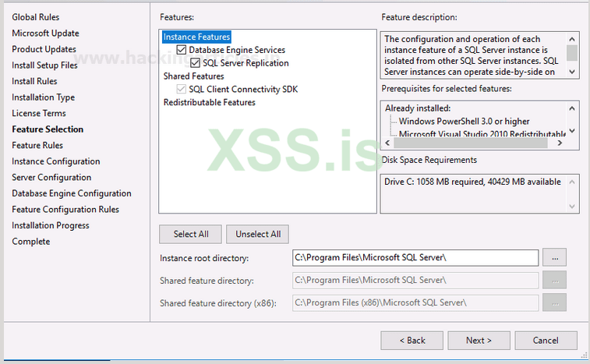The height and width of the screenshot is (364, 590).
Task: Open the Global Rules step
Action: pos(35,17)
